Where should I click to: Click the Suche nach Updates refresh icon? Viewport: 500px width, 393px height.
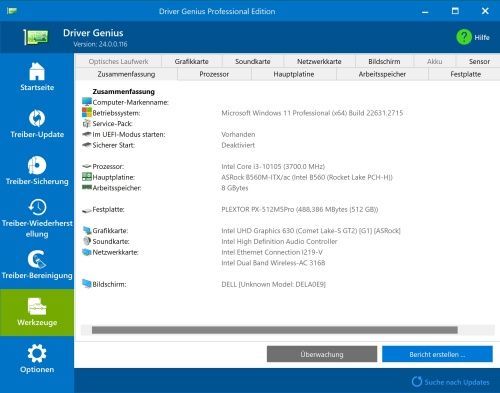pos(417,382)
